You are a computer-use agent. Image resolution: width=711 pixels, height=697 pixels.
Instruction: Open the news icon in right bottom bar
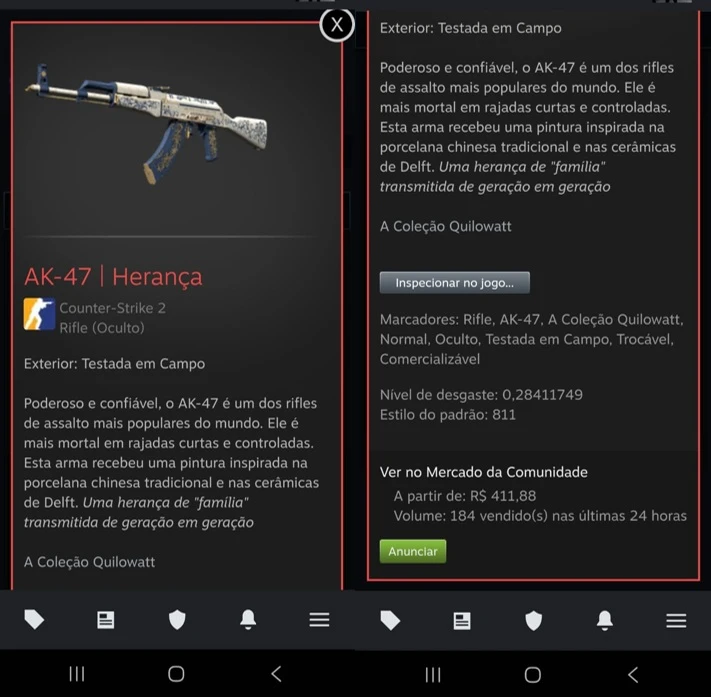[x=462, y=621]
